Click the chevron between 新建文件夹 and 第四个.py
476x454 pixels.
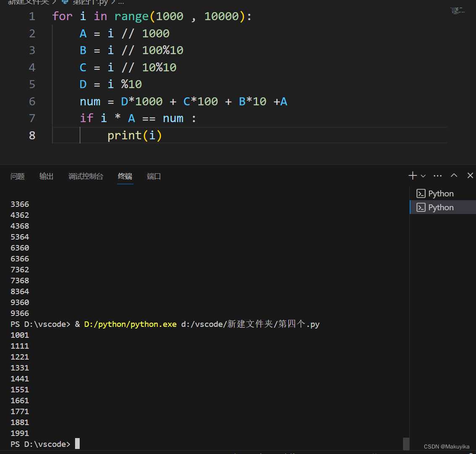[x=54, y=3]
